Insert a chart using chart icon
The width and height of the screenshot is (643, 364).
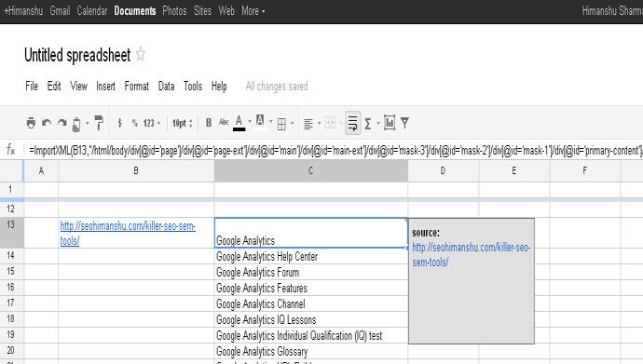pos(390,123)
